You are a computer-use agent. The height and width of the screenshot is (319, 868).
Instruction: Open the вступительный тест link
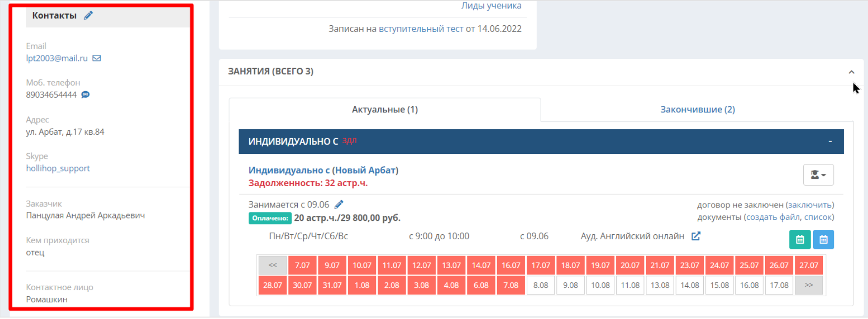pyautogui.click(x=421, y=29)
